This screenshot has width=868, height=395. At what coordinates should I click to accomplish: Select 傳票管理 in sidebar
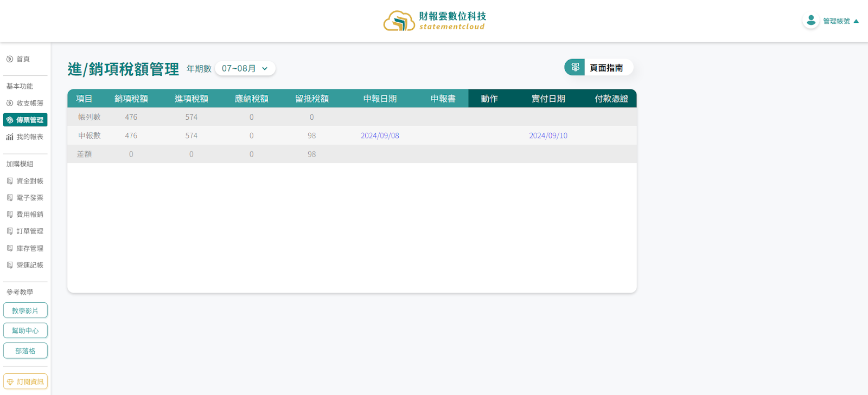coord(25,120)
